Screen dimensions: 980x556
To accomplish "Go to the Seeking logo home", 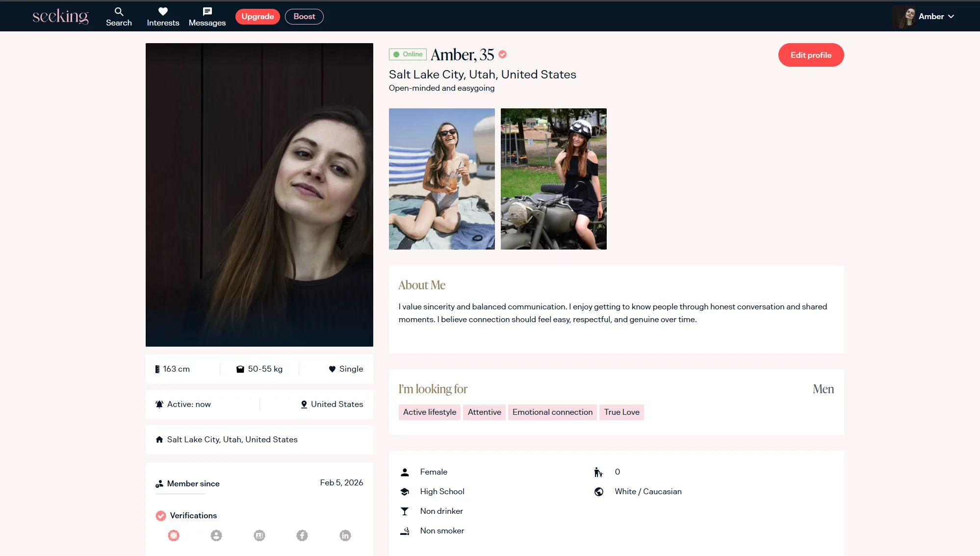I will pos(60,17).
